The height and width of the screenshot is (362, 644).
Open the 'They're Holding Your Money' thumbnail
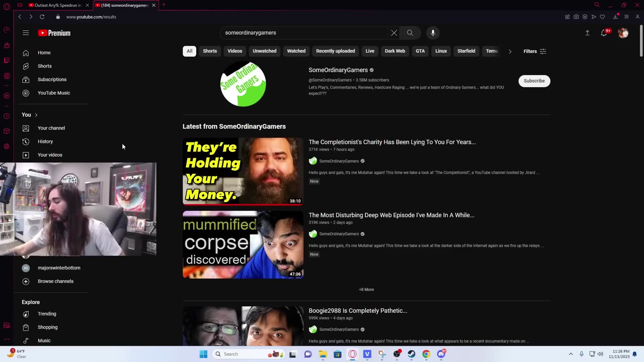click(x=243, y=171)
